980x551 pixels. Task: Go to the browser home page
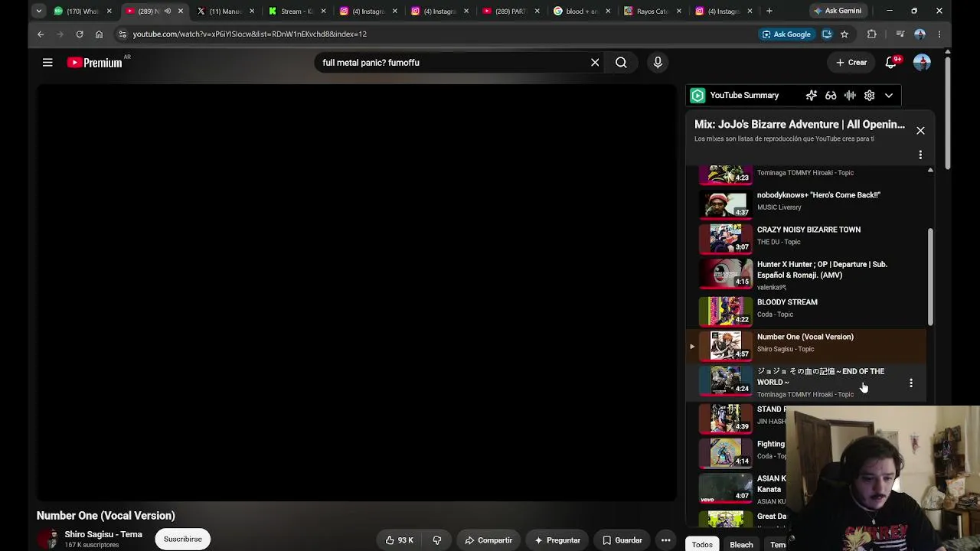click(x=99, y=34)
